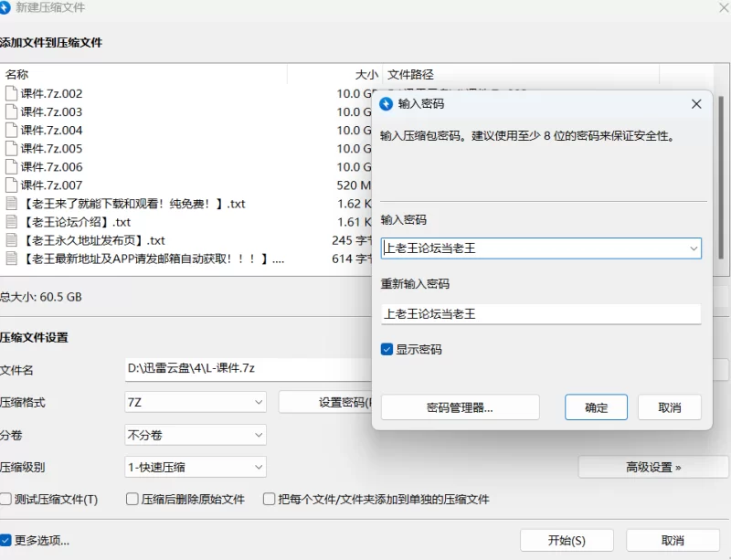Click the 名称 column header
The image size is (731, 560).
(16, 75)
